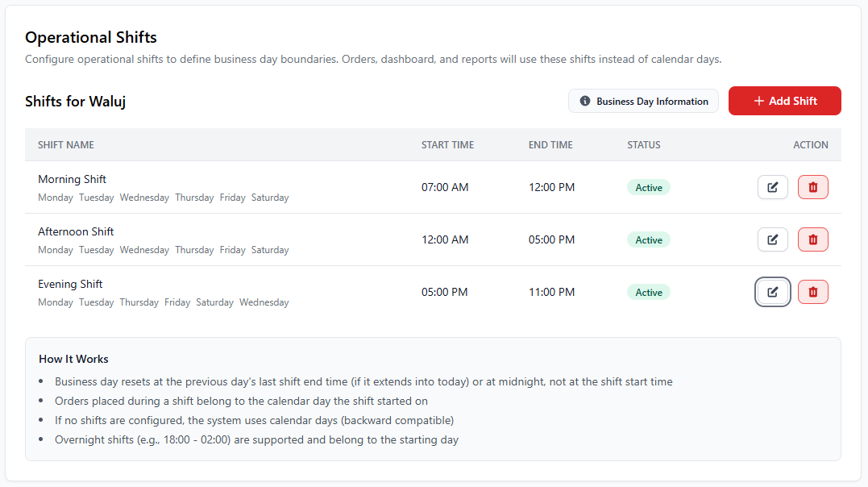The height and width of the screenshot is (487, 868).
Task: Delete the Afternoon Shift
Action: click(x=812, y=239)
